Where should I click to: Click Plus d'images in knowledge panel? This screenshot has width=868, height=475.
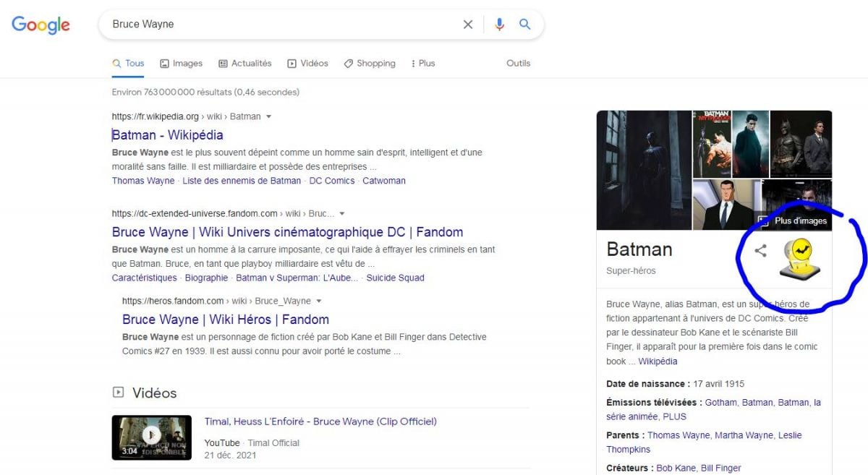click(x=793, y=221)
